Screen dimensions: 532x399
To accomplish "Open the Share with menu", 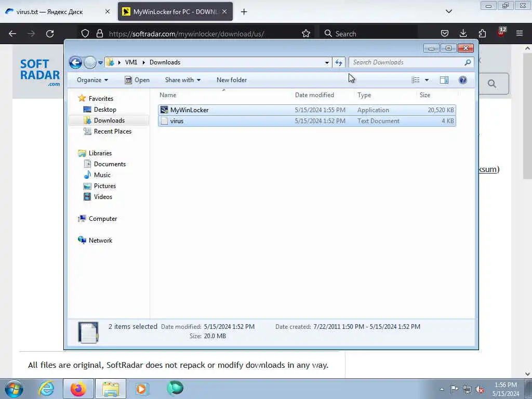I will (x=182, y=80).
